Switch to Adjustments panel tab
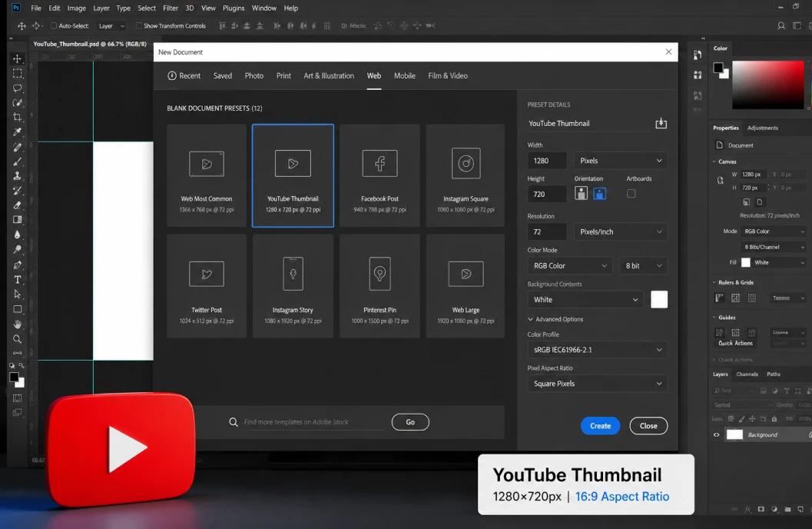 [762, 128]
